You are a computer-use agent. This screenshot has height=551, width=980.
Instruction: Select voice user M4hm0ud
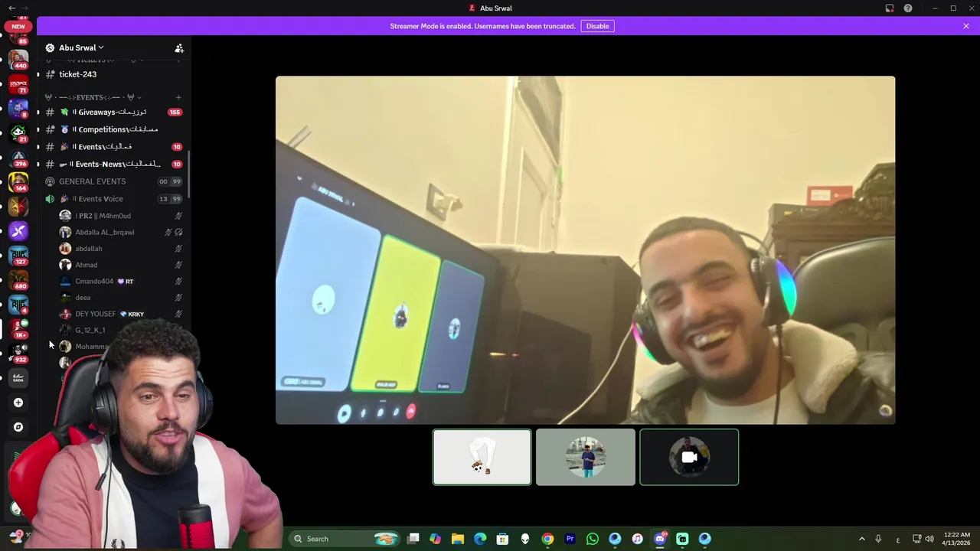(x=121, y=216)
